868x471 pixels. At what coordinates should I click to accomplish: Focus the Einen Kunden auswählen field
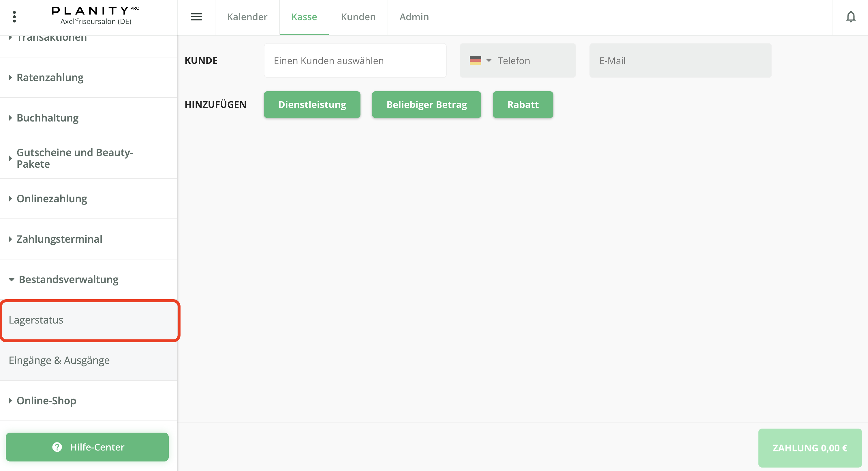click(x=355, y=61)
